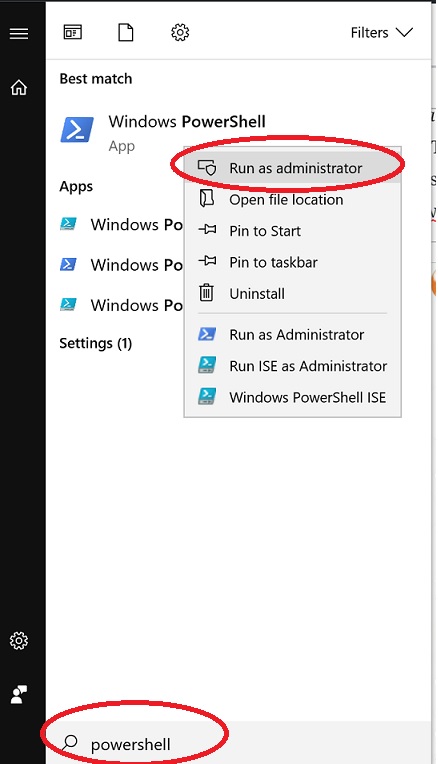Viewport: 438px width, 764px height.
Task: Select Run ISE as Administrator
Action: [292, 366]
